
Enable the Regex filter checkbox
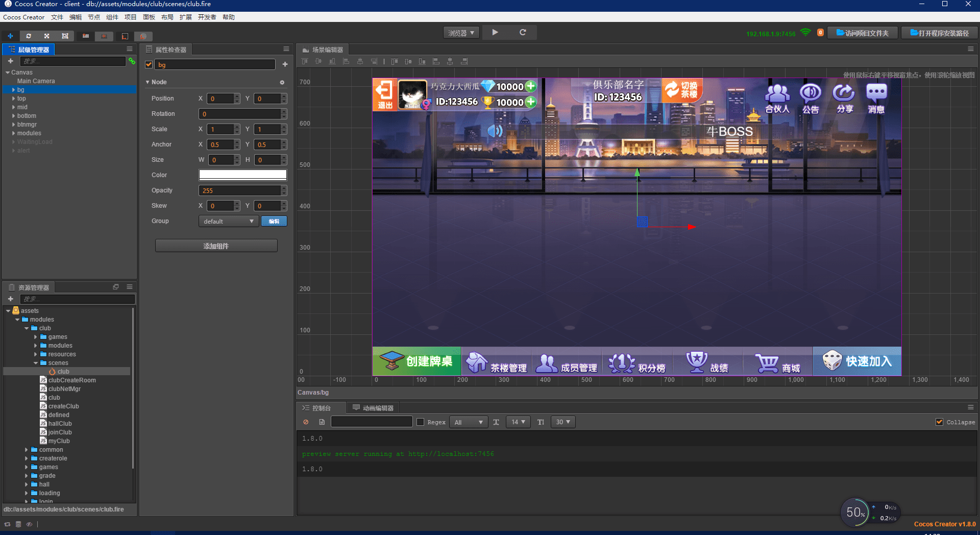(x=421, y=422)
